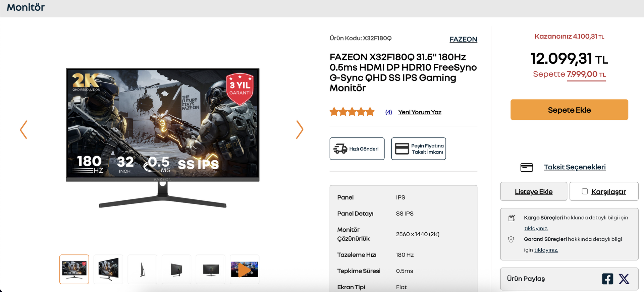The image size is (644, 292).
Task: Open the (4) reviews count link
Action: tap(388, 112)
